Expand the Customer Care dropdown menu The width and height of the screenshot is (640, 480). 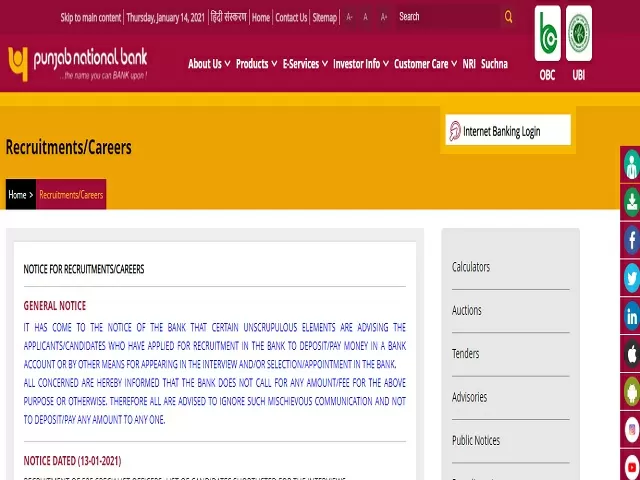[x=425, y=64]
